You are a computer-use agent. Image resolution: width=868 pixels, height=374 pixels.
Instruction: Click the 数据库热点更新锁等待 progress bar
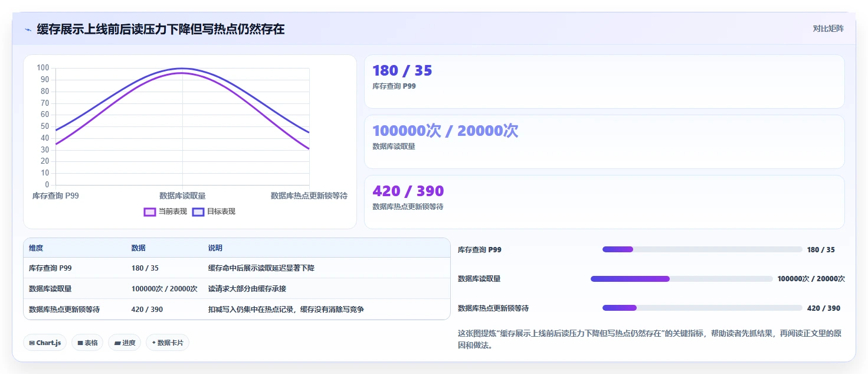click(702, 308)
